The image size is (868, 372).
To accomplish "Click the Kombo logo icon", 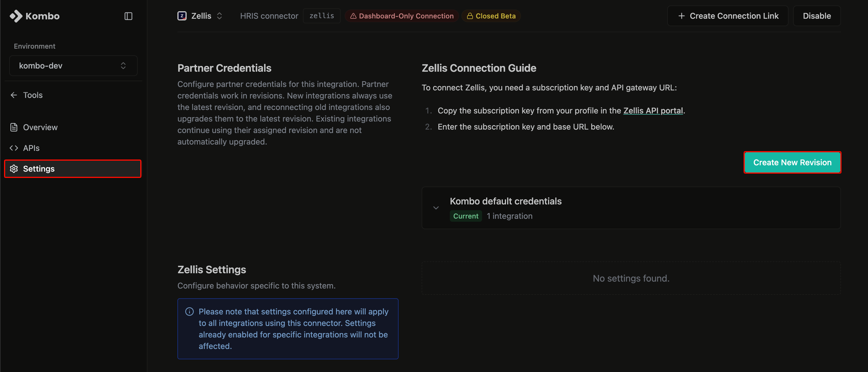I will point(16,16).
